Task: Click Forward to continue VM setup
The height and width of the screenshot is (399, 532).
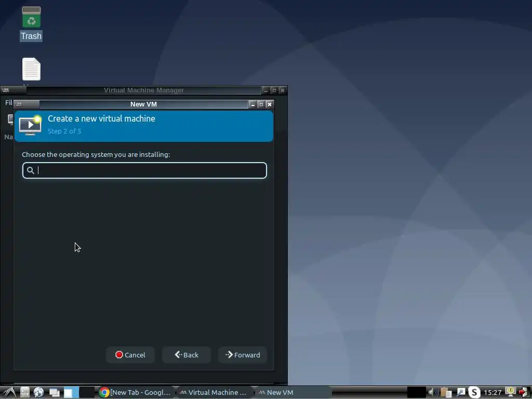Action: (242, 355)
